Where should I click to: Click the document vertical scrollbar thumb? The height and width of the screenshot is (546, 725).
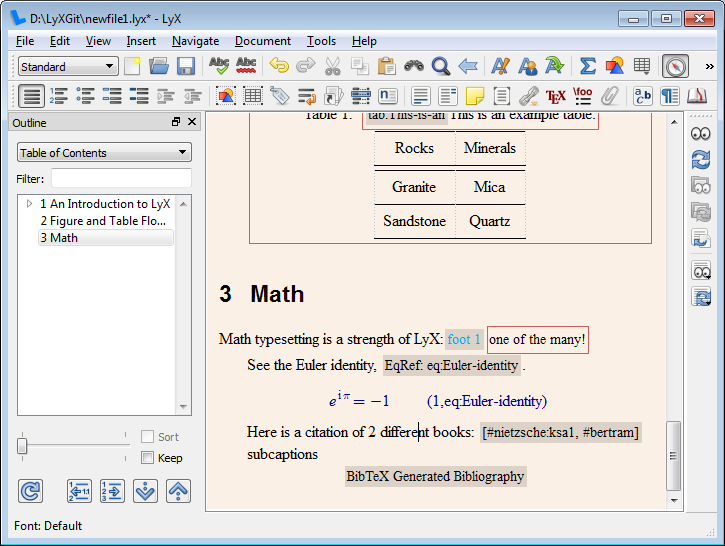tap(673, 456)
